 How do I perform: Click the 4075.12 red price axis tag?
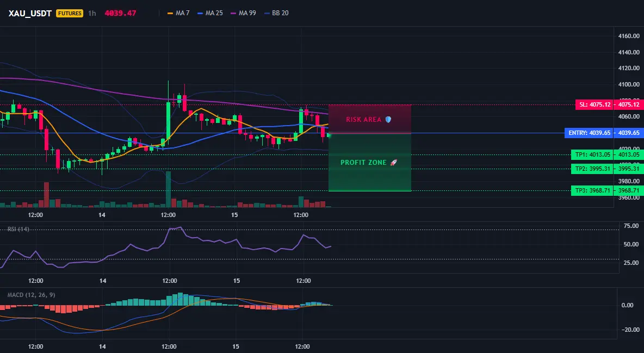pyautogui.click(x=629, y=104)
